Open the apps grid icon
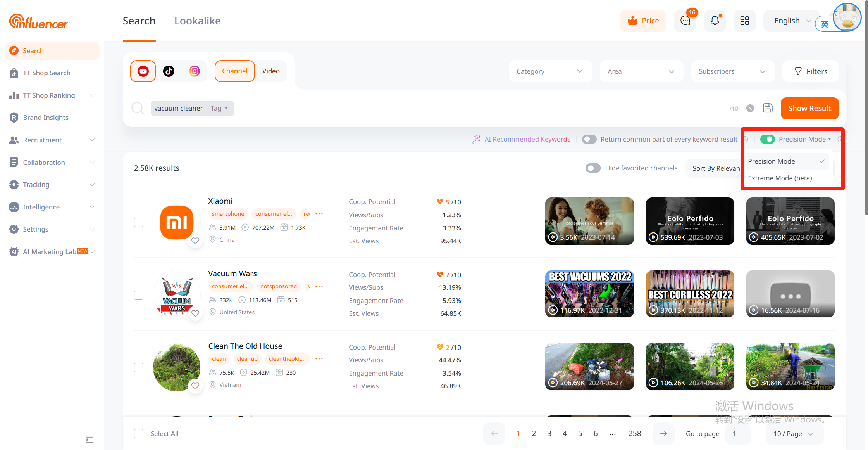This screenshot has width=868, height=450. tap(744, 21)
